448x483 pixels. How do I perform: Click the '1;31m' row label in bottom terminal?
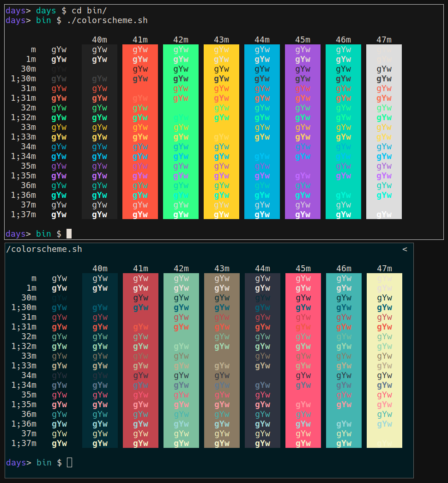coord(24,327)
